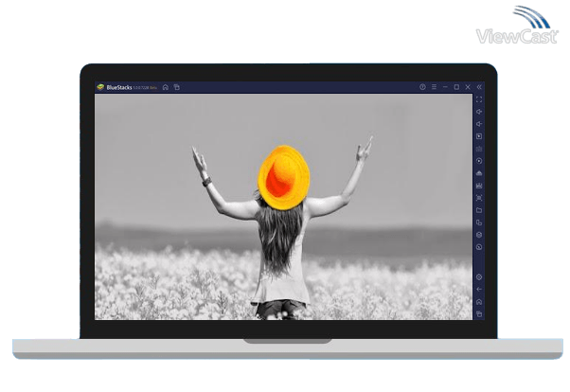This screenshot has width=570, height=392.
Task: Open the media manager folder icon
Action: (479, 210)
